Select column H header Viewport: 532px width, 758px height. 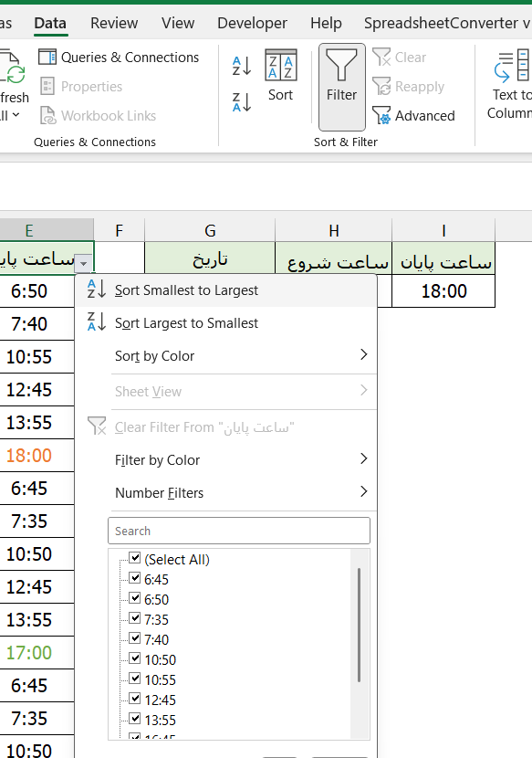(333, 230)
